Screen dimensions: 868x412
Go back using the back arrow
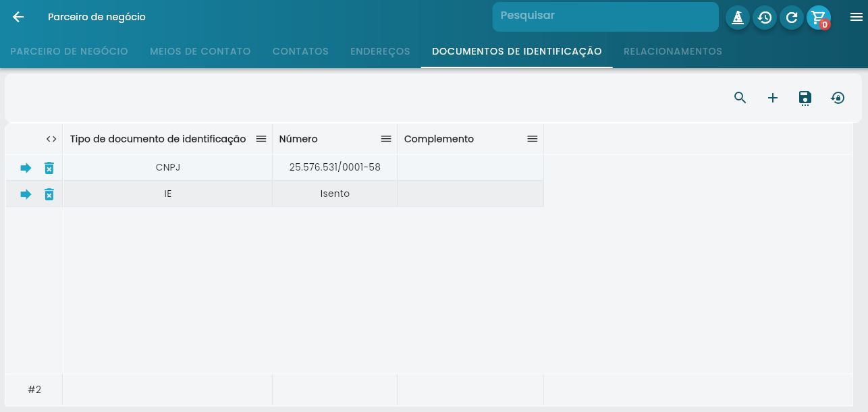(18, 17)
